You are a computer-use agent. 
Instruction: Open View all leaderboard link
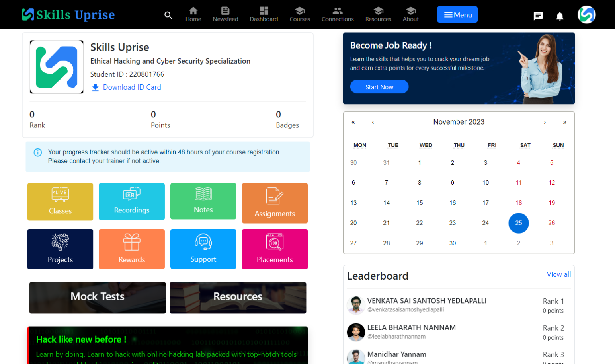click(x=558, y=274)
